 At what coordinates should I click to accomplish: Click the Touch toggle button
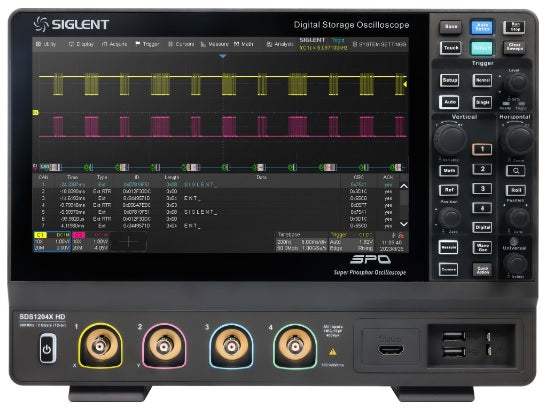pos(451,48)
